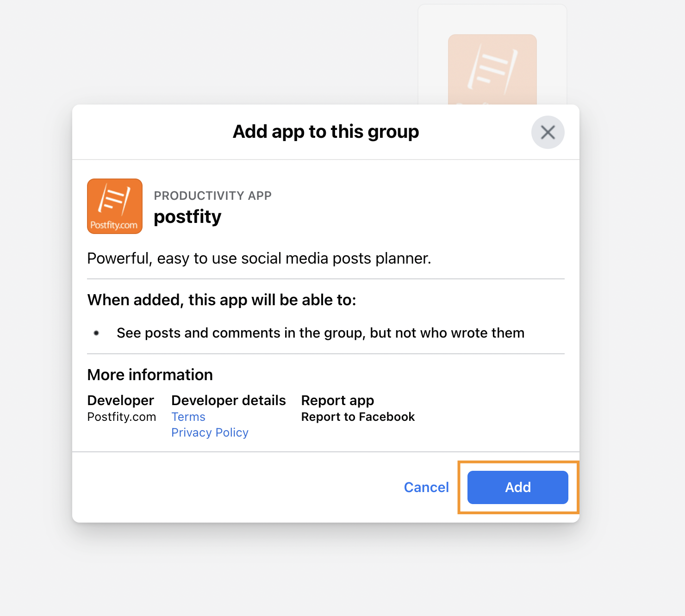This screenshot has width=685, height=616.
Task: Cancel adding the app
Action: (426, 487)
